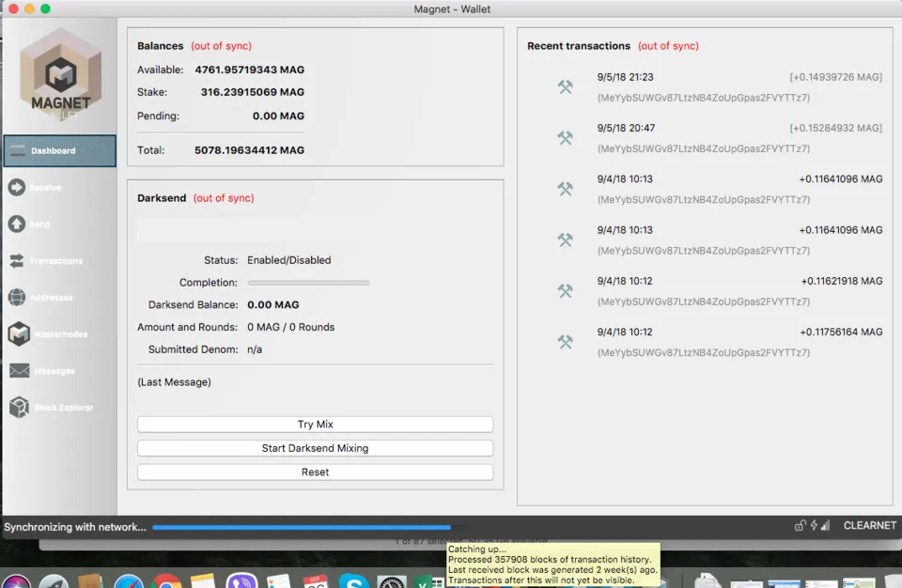Click the Recent transactions out of sync warning

click(668, 46)
